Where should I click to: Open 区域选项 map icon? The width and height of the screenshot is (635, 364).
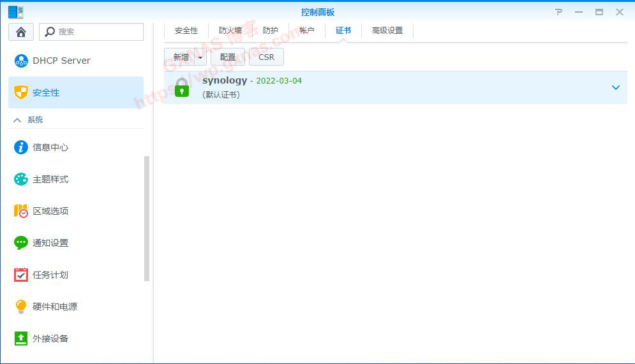point(21,211)
